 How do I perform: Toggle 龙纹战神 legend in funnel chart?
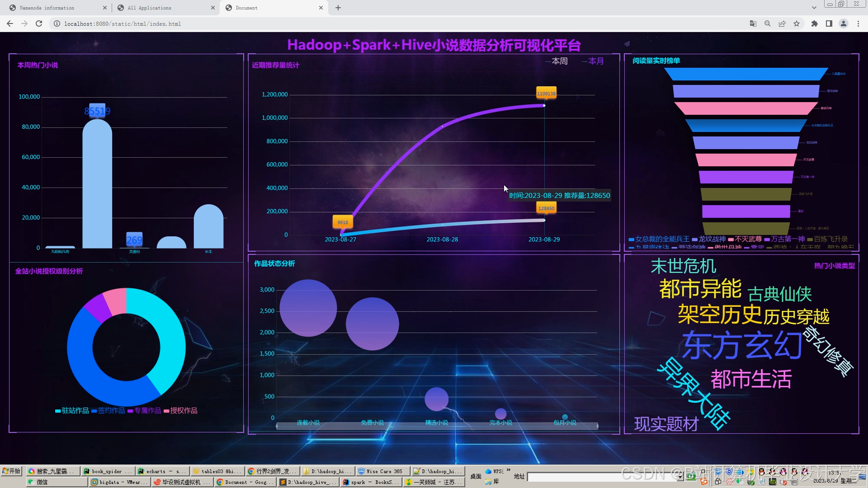[708, 239]
